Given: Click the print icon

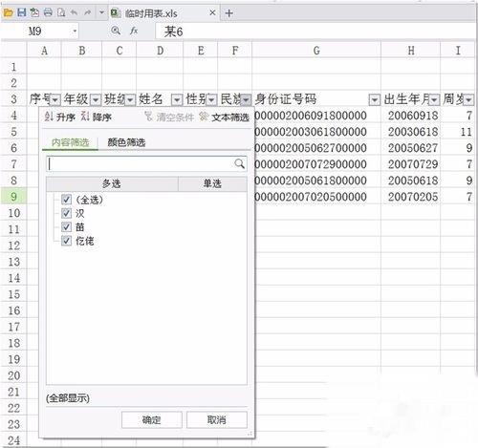Looking at the screenshot, I should click(x=48, y=12).
